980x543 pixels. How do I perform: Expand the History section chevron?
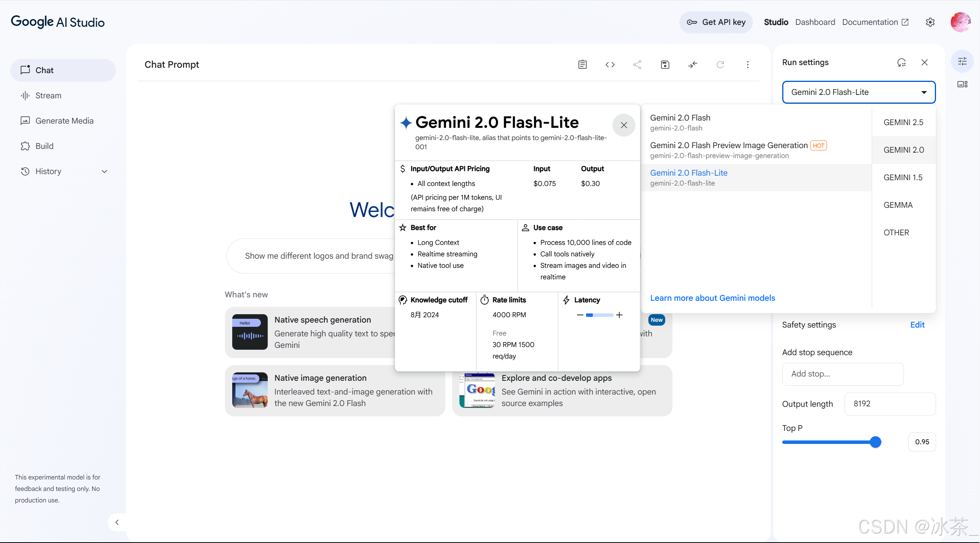click(104, 171)
